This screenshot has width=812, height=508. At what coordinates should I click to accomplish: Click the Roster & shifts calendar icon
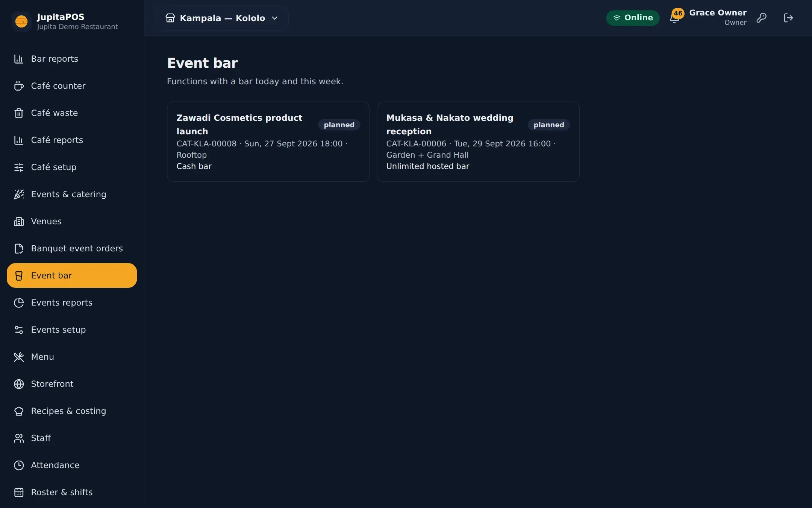pyautogui.click(x=19, y=493)
